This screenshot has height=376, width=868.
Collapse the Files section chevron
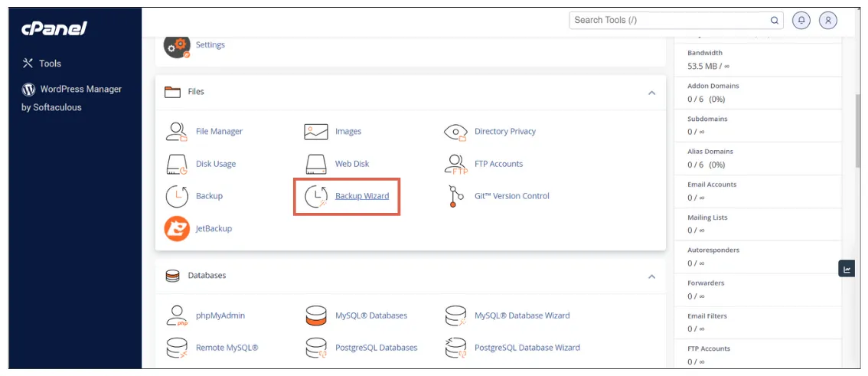click(x=651, y=92)
